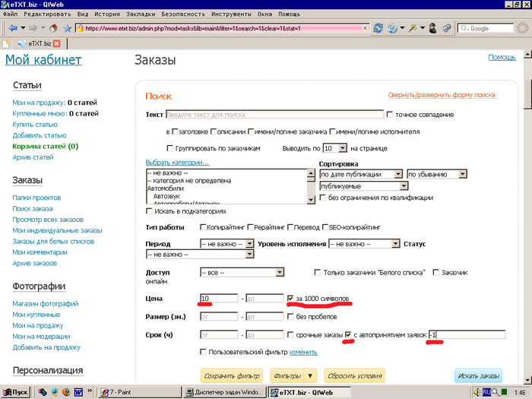
Task: Close the eTXT.biz tab
Action: coord(56,43)
